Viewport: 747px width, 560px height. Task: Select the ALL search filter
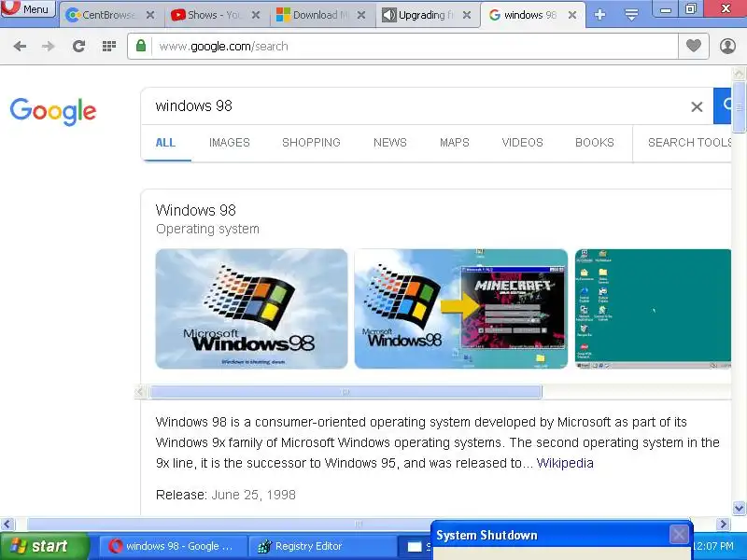pyautogui.click(x=165, y=143)
